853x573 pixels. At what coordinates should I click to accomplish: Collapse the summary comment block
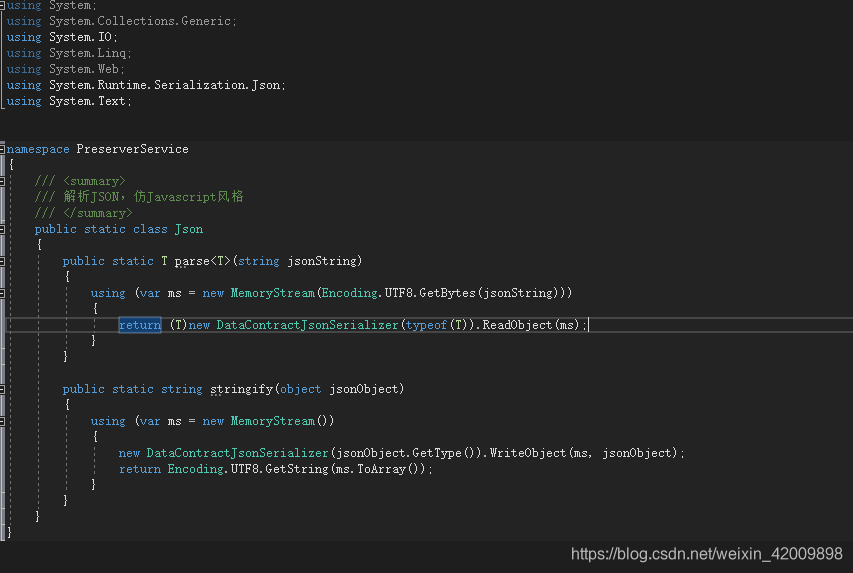[x=2, y=181]
